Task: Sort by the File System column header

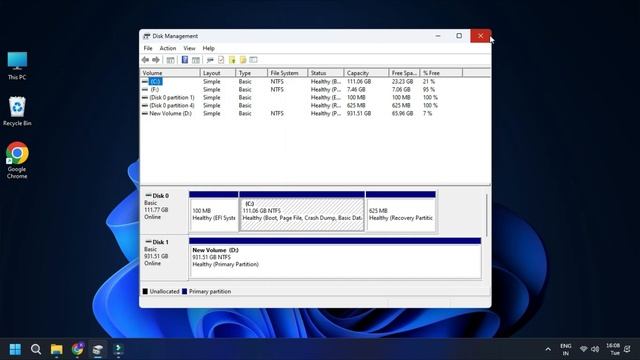Action: coord(287,73)
